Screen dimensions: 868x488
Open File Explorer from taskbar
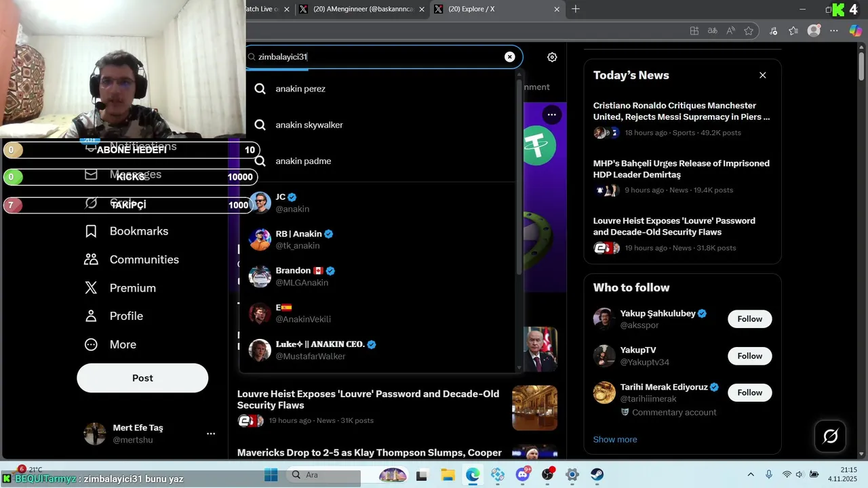[447, 474]
